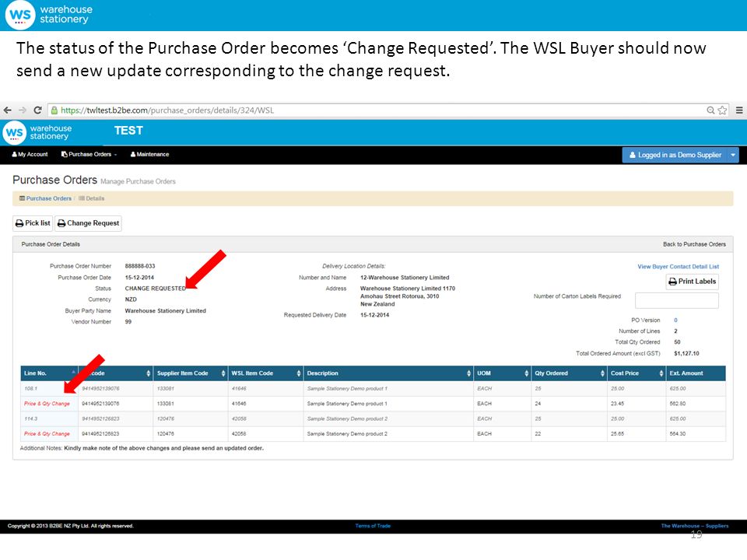Sort table by Line No. column
Viewport: 747px width, 560px height.
click(x=49, y=373)
